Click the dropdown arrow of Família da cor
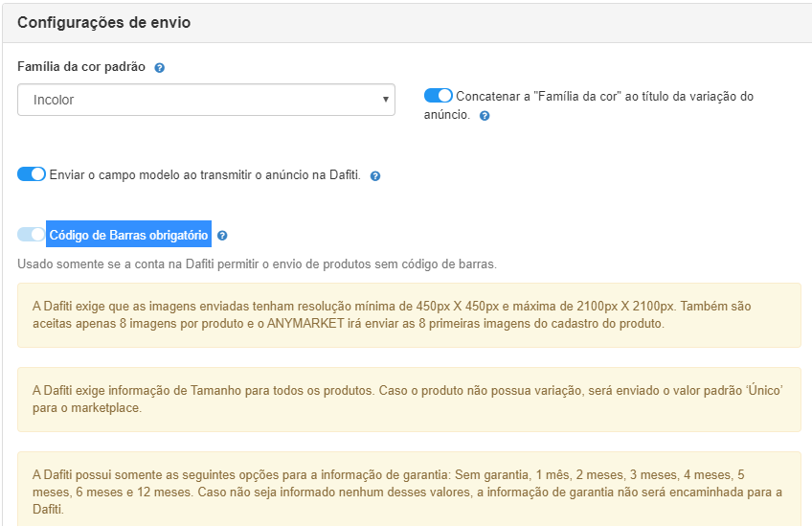The image size is (812, 527). point(385,100)
